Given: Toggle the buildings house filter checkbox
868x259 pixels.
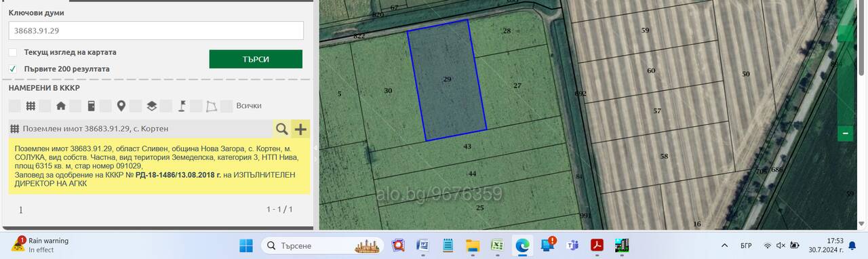Looking at the screenshot, I should coord(45,106).
